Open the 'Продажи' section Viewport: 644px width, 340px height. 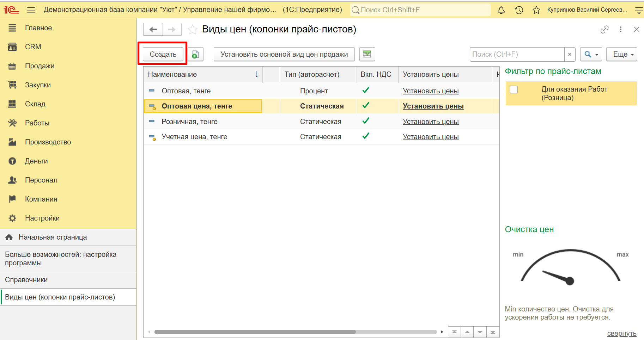pos(40,66)
